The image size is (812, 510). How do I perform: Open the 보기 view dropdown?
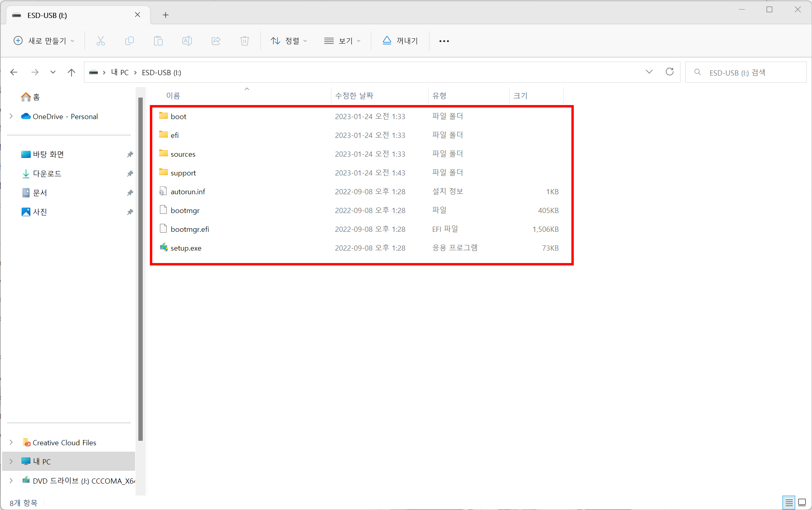[342, 41]
